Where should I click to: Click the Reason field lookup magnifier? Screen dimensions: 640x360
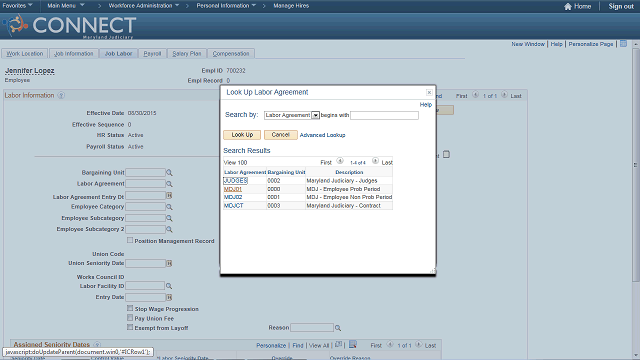coord(338,328)
